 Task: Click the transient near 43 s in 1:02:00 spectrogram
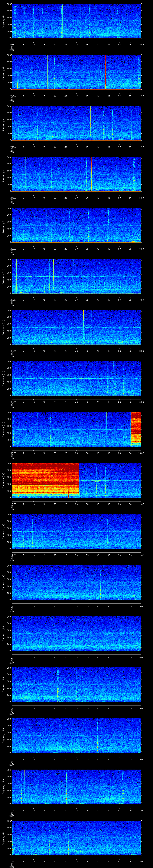point(105,72)
